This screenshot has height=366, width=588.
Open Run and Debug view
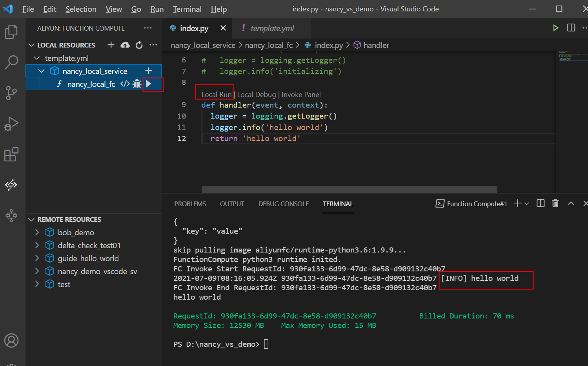11,124
